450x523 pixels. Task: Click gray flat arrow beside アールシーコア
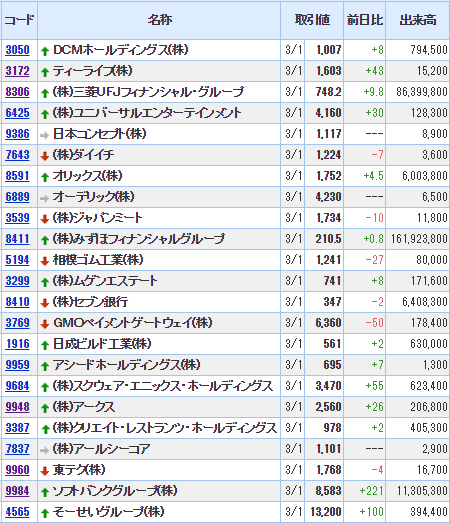(x=45, y=451)
